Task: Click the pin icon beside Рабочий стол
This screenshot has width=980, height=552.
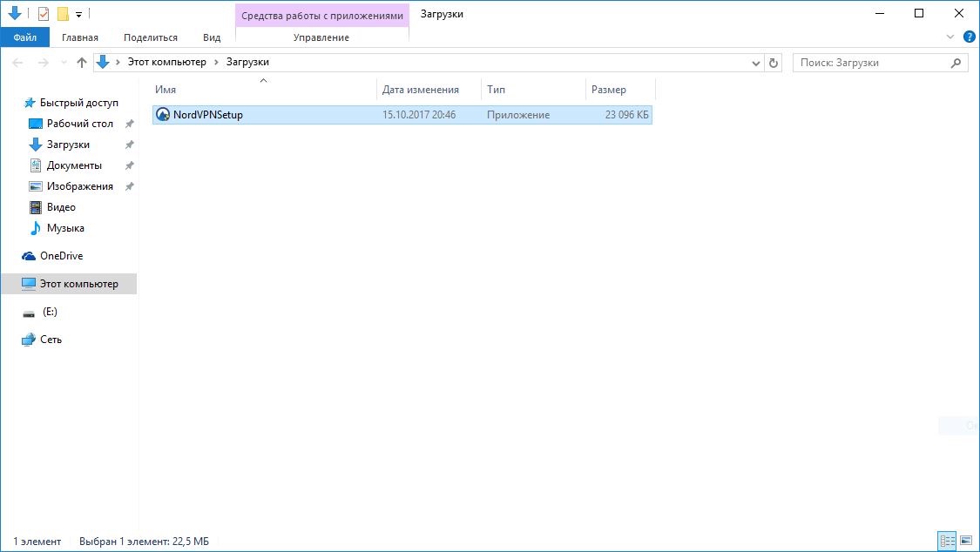Action: pos(130,124)
